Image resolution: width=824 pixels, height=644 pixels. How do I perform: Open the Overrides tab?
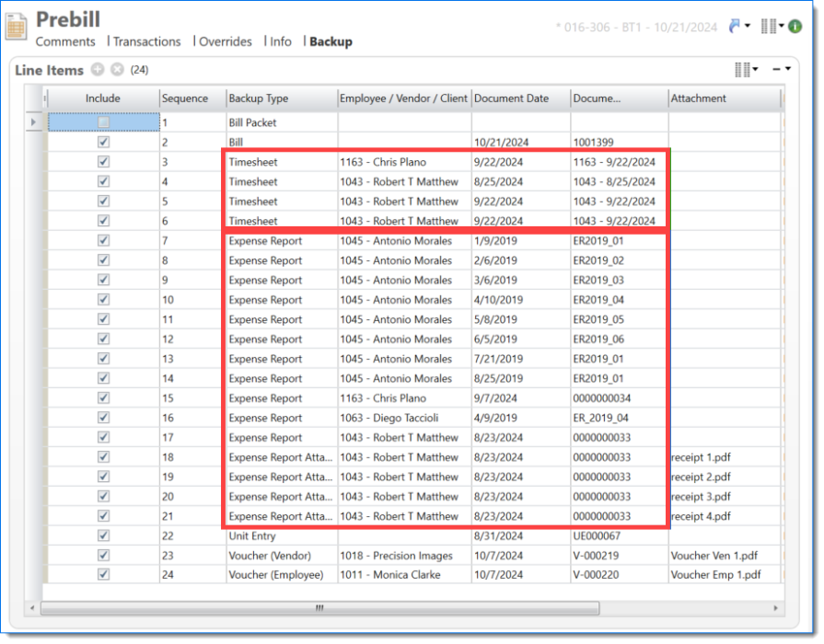pos(226,41)
